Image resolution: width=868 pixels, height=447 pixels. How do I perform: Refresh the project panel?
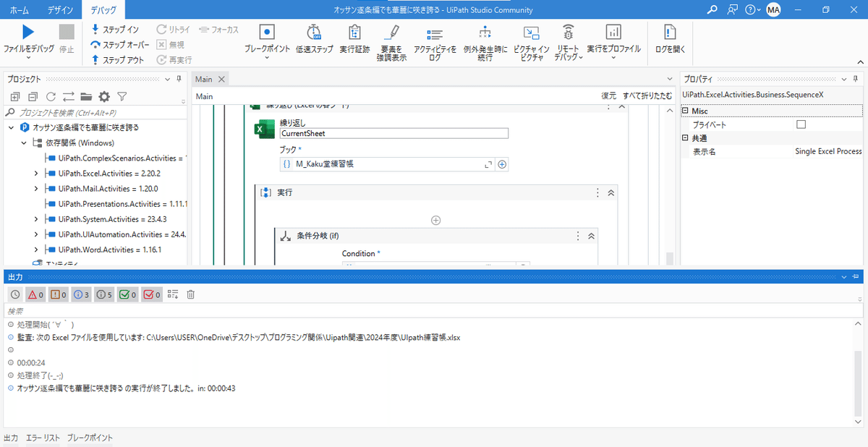pos(51,96)
